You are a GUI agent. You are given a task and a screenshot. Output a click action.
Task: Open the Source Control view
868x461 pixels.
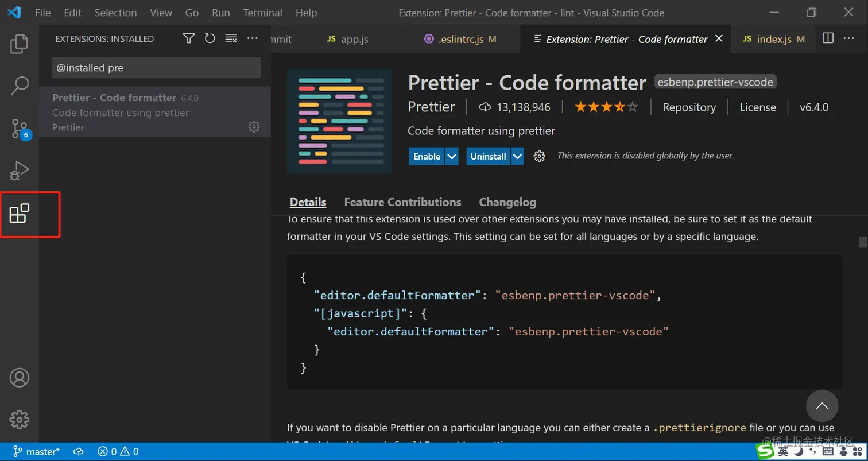point(19,128)
